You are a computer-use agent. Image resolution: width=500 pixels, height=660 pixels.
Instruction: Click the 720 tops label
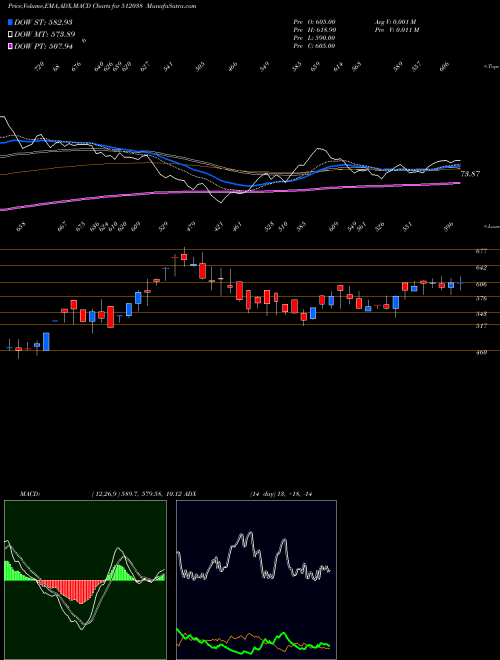coord(39,67)
